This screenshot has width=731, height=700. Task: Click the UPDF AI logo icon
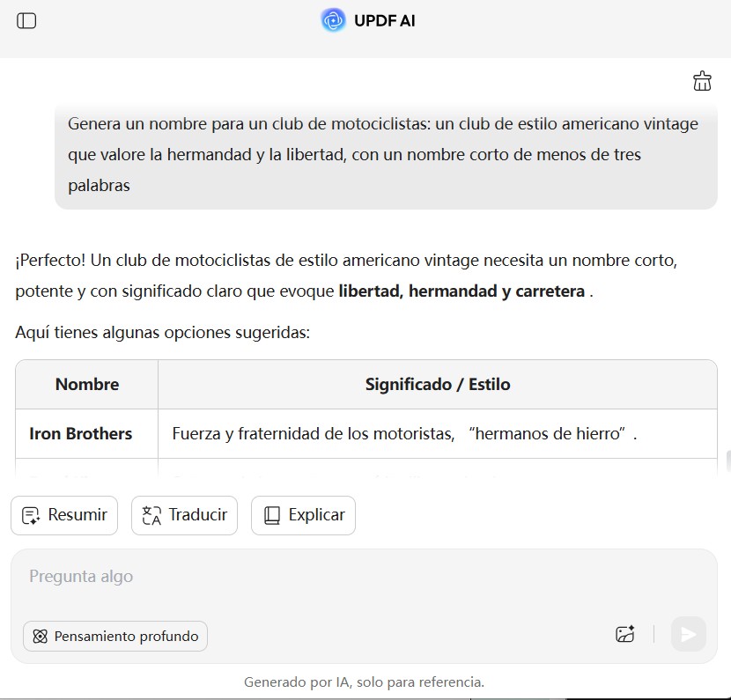334,20
